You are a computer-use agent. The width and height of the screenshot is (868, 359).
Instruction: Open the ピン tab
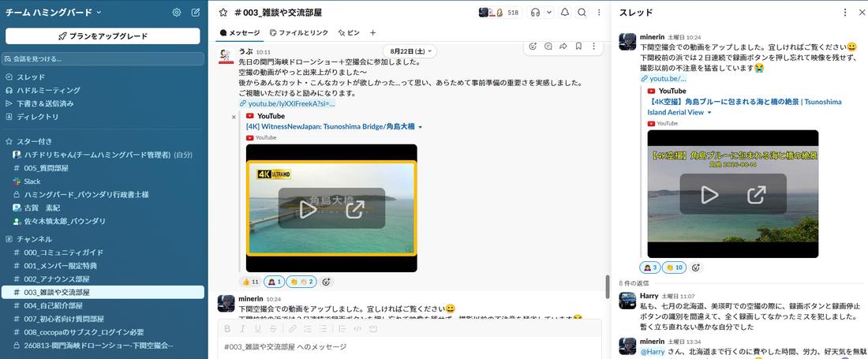pos(349,32)
